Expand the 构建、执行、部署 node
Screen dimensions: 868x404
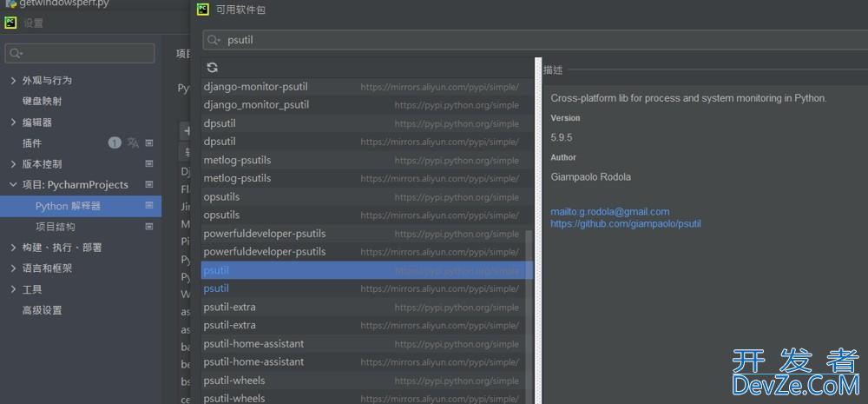[13, 248]
